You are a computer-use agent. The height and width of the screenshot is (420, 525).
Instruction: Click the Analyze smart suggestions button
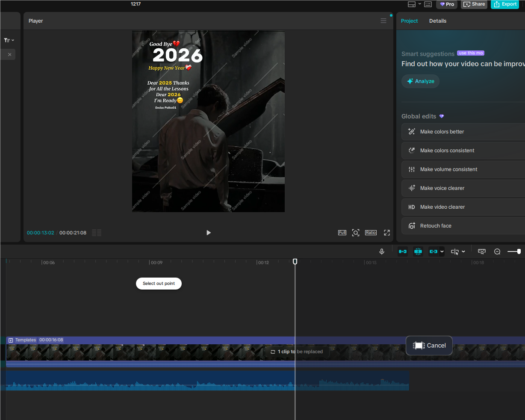pos(420,81)
